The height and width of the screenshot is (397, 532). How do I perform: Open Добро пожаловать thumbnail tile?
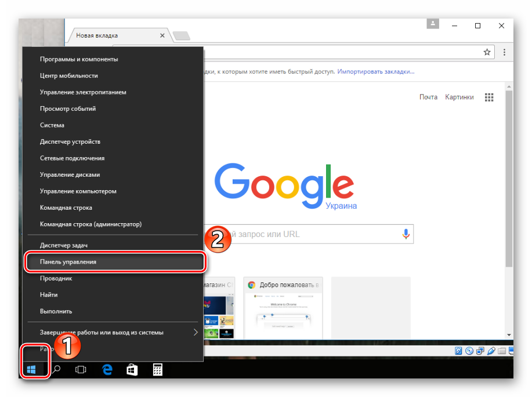(283, 308)
